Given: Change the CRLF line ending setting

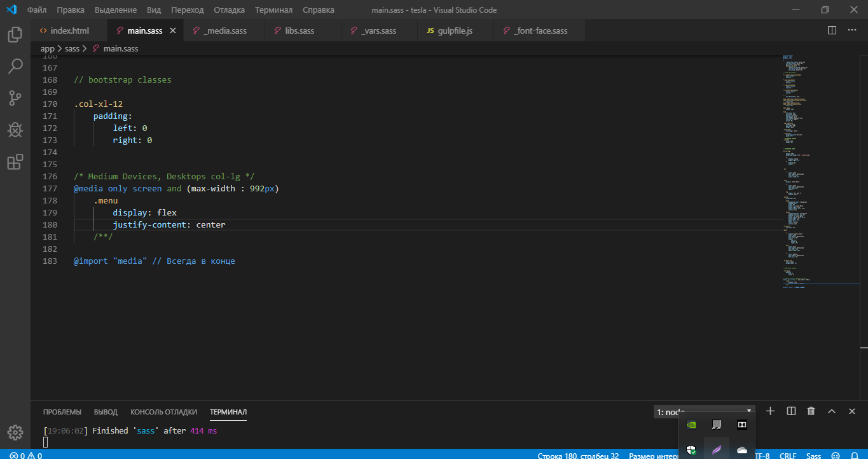Looking at the screenshot, I should [x=788, y=455].
